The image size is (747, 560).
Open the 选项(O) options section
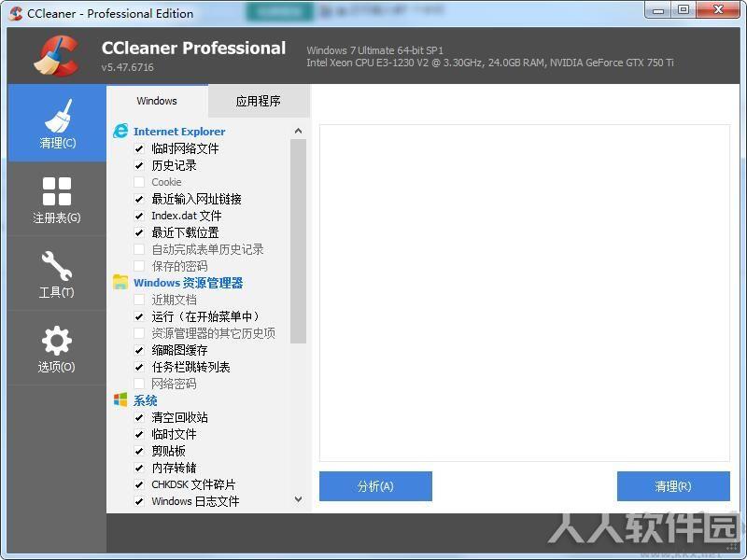57,348
